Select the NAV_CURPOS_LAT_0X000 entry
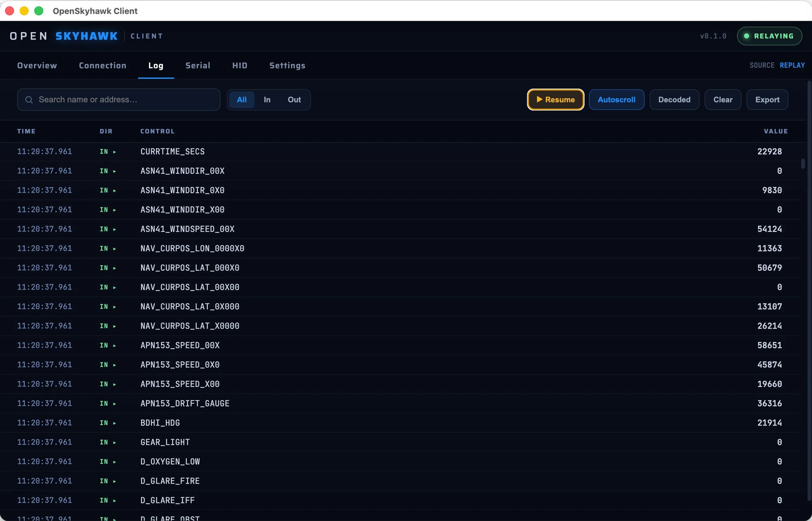Viewport: 812px width, 521px height. click(x=190, y=307)
